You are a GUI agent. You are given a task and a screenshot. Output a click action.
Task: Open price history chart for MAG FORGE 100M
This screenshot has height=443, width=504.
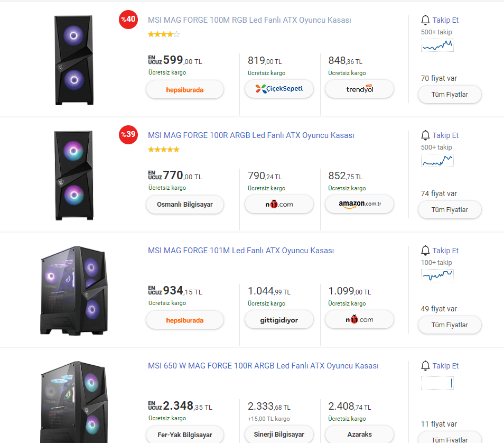pyautogui.click(x=437, y=45)
